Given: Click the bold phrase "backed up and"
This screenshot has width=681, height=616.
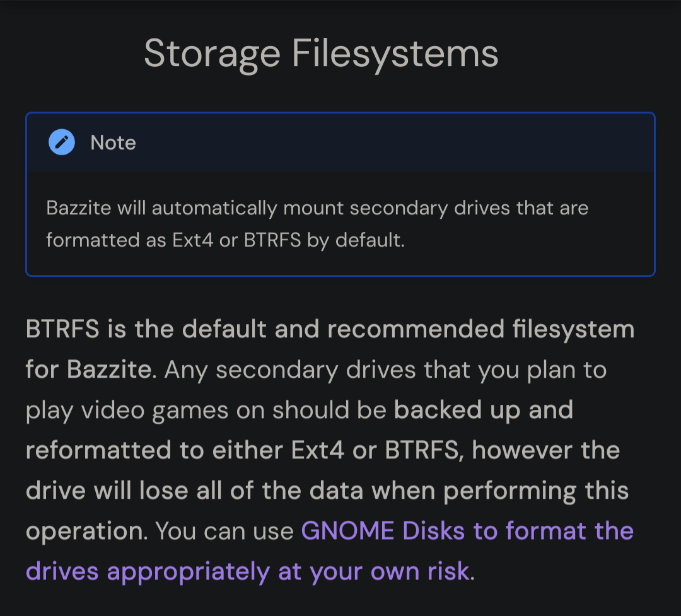Looking at the screenshot, I should click(484, 410).
